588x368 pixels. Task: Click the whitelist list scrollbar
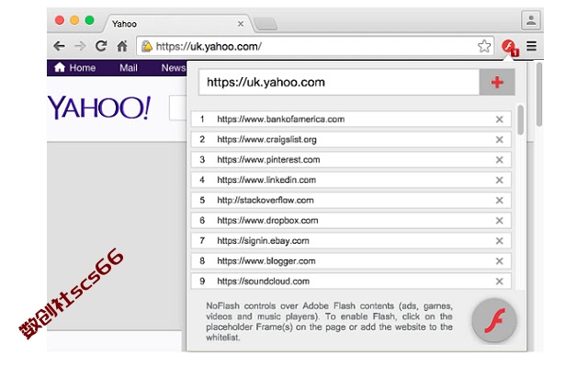click(x=520, y=120)
